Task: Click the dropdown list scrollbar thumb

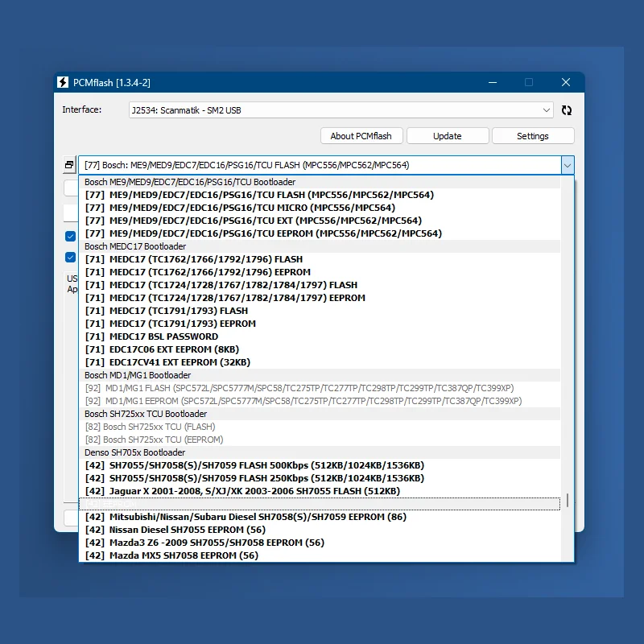Action: coord(568,500)
